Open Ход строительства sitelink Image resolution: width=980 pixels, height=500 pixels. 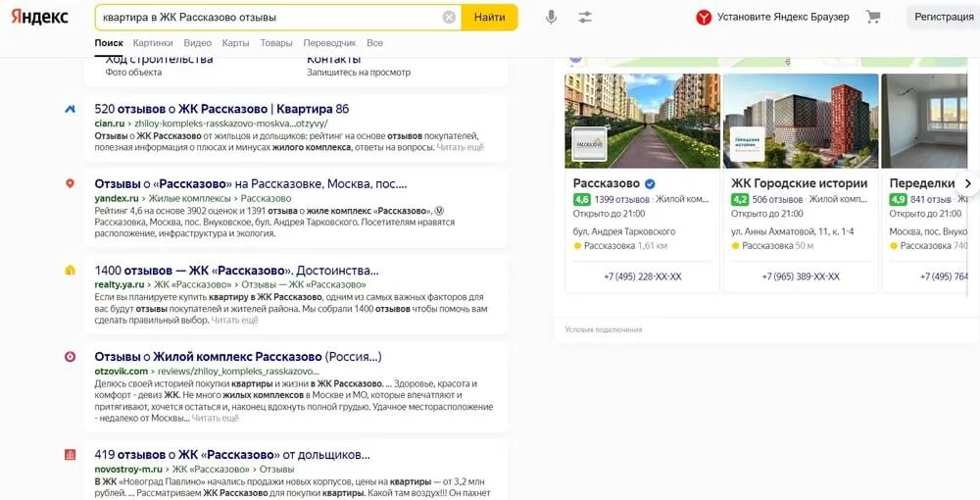pyautogui.click(x=160, y=61)
